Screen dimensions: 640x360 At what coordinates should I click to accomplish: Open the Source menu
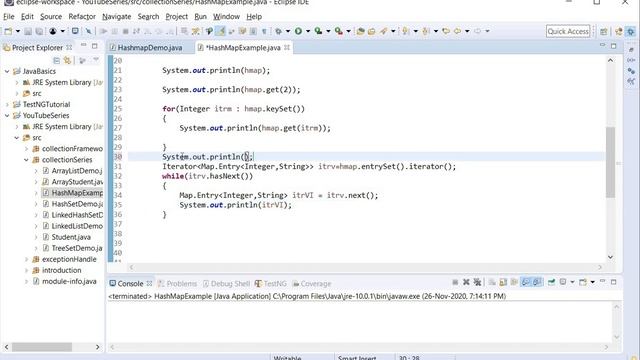pyautogui.click(x=51, y=17)
